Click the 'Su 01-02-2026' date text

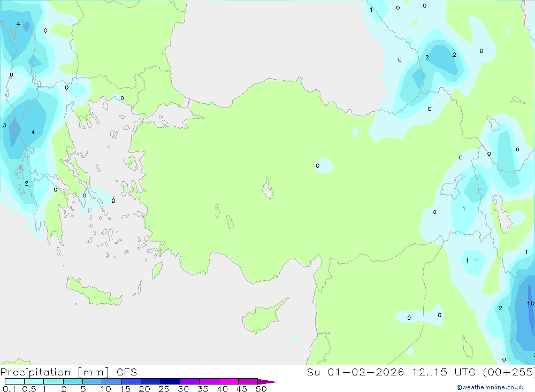tap(355, 372)
